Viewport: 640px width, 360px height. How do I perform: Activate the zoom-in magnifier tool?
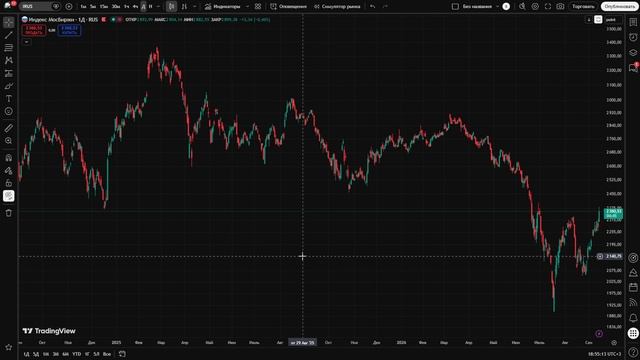(9, 141)
